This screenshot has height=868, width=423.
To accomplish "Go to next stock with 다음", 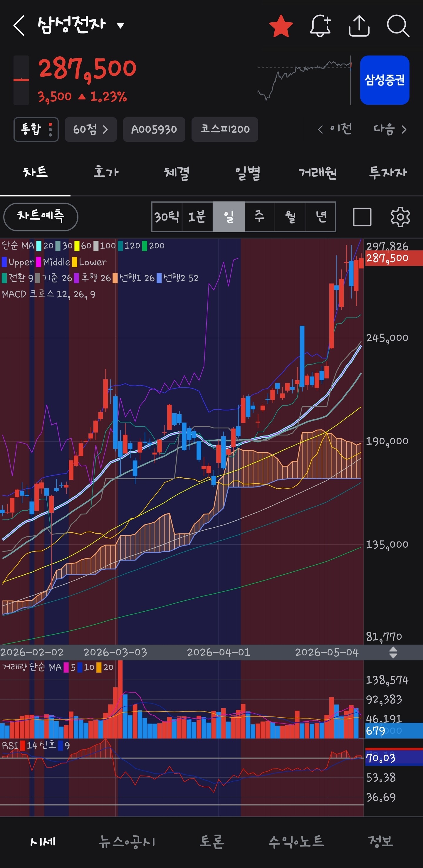I will [x=390, y=129].
